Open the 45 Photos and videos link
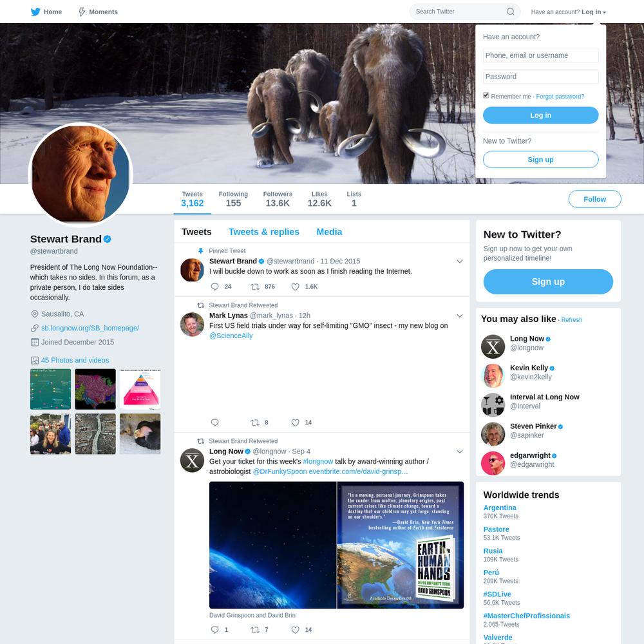This screenshot has height=644, width=644. coord(75,360)
